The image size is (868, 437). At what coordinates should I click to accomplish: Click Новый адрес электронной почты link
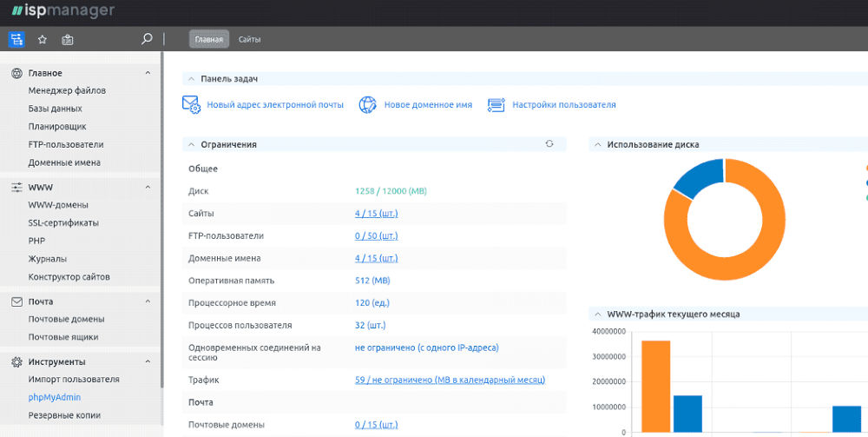coord(275,104)
